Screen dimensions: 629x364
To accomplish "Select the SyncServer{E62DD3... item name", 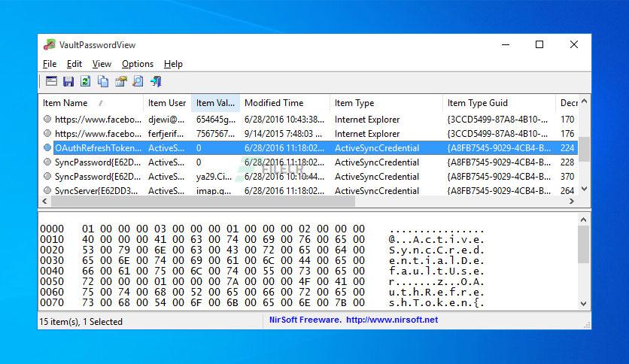I will pos(96,191).
